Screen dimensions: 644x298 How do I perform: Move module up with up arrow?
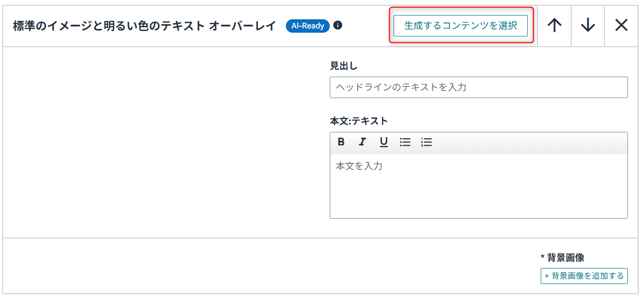pos(555,26)
